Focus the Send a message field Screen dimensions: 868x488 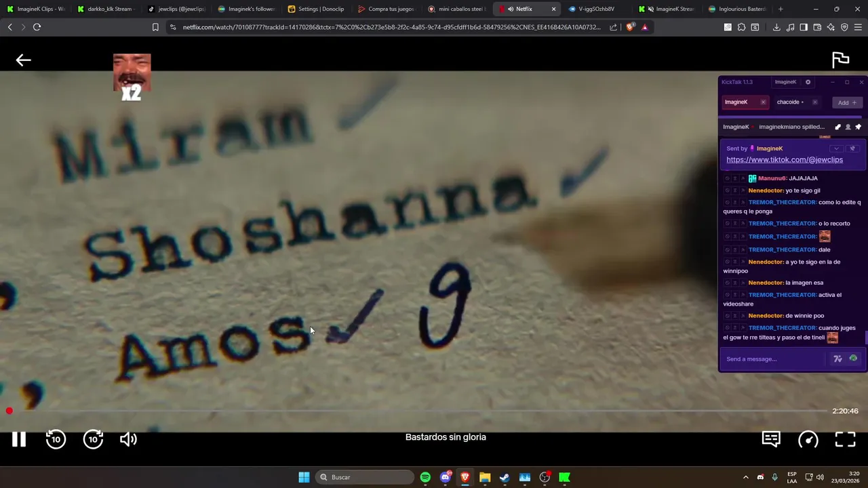click(x=774, y=359)
